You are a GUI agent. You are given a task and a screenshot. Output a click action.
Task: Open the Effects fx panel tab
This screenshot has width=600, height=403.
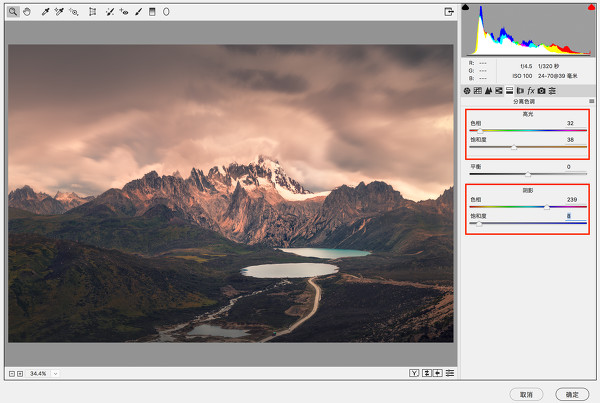pyautogui.click(x=531, y=91)
